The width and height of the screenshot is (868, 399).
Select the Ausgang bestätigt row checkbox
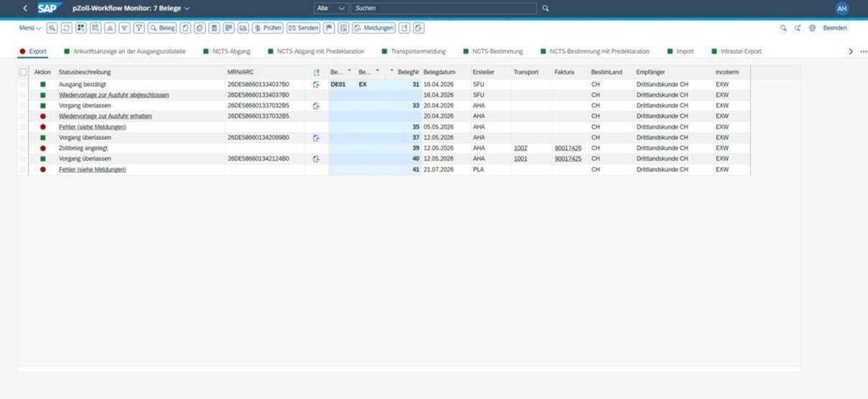[x=23, y=85]
